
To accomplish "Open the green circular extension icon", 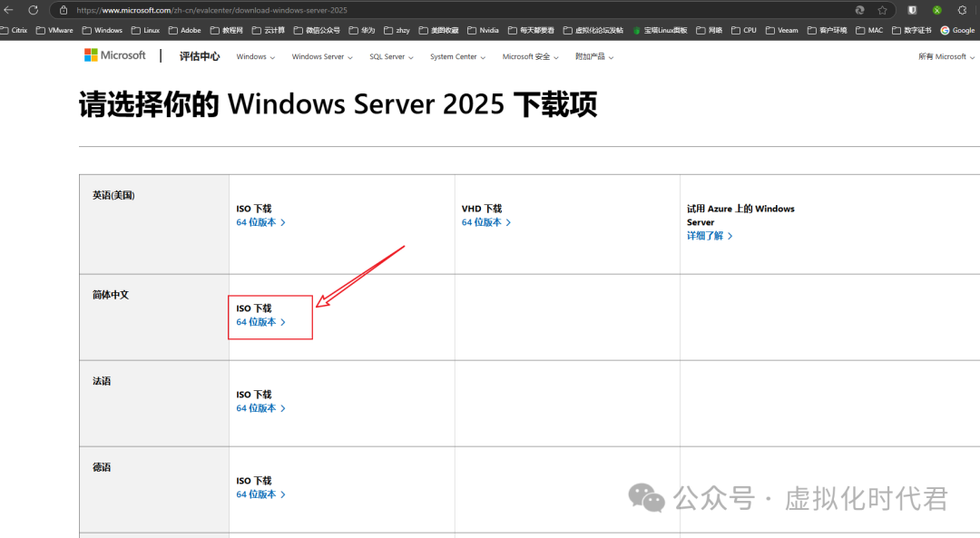I will click(x=936, y=10).
